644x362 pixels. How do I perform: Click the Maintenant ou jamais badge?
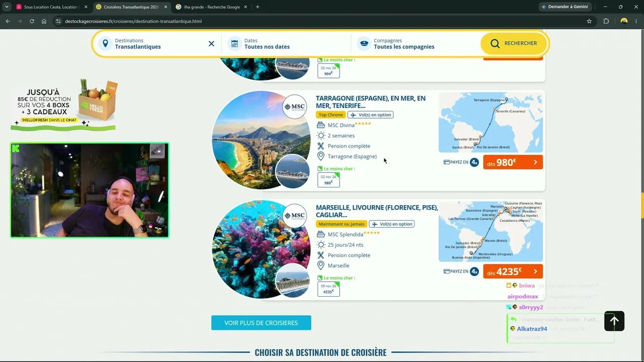[341, 224]
